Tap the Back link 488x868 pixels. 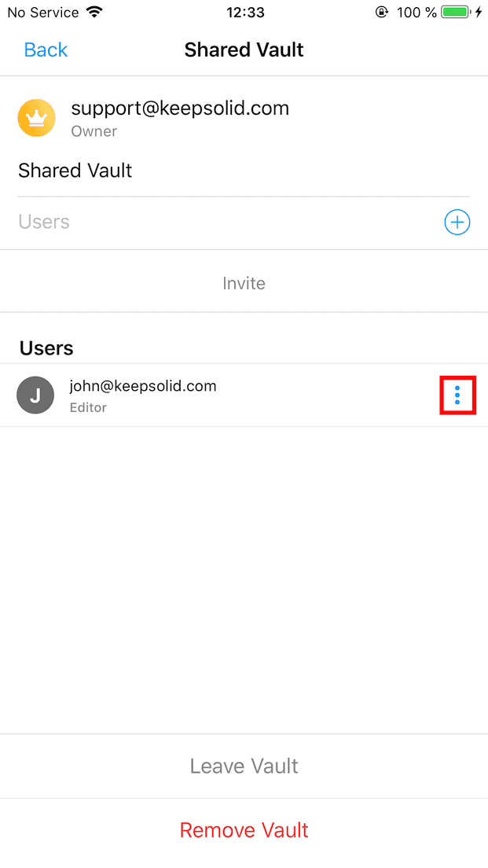[x=46, y=50]
